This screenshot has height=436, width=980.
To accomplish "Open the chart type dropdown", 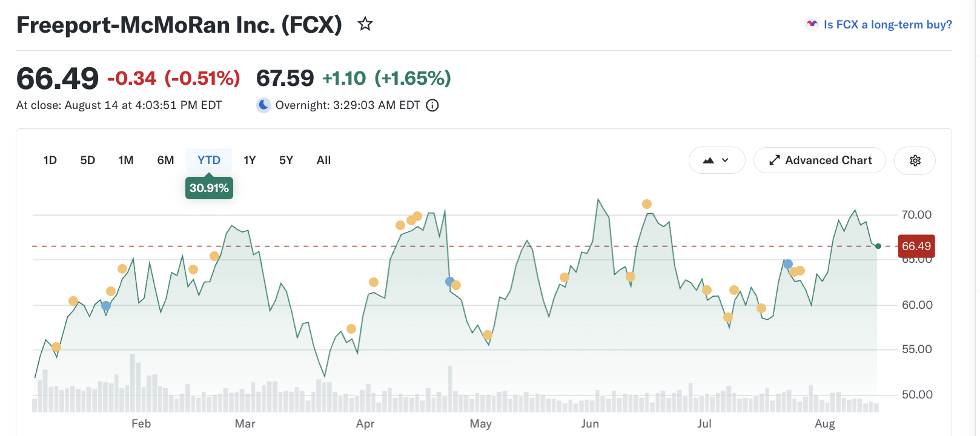I will [x=717, y=160].
